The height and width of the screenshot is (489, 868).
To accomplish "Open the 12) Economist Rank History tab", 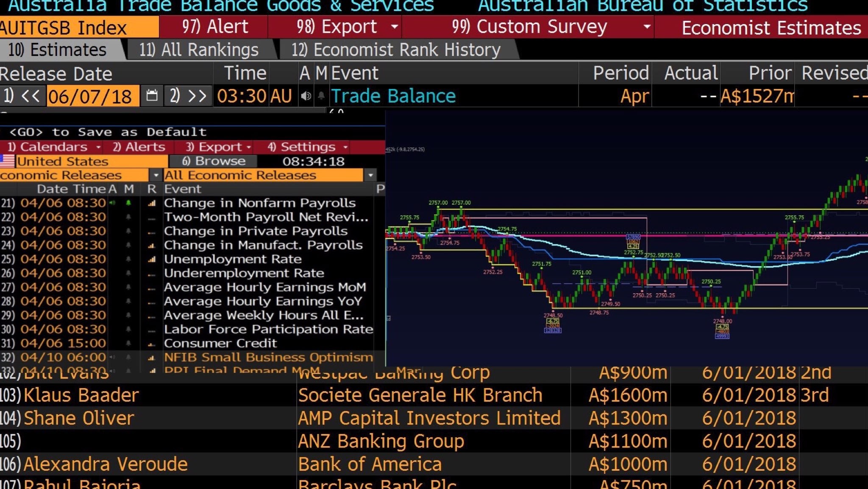I will pos(396,50).
